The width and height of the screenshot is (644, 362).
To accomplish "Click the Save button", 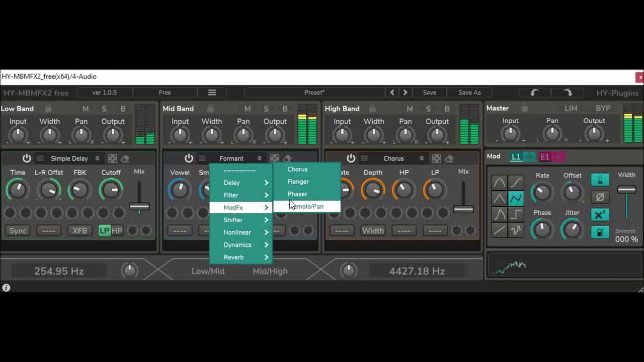I will (429, 93).
